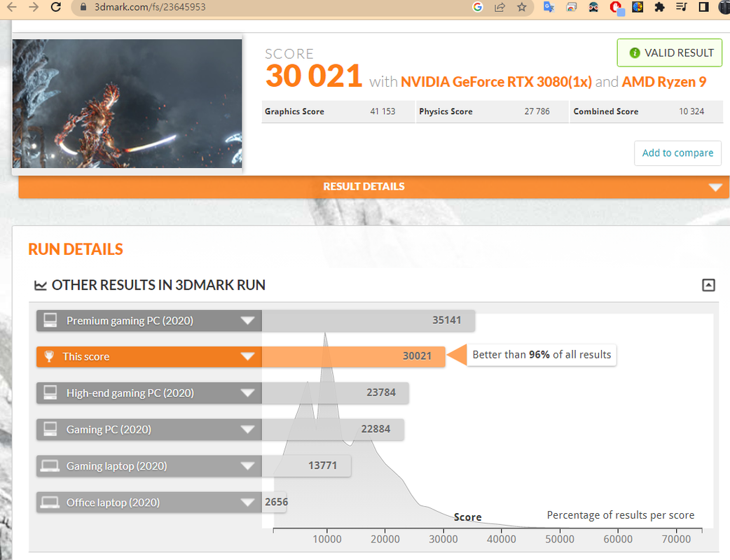
Task: Bookmark this page with star icon
Action: click(x=522, y=7)
